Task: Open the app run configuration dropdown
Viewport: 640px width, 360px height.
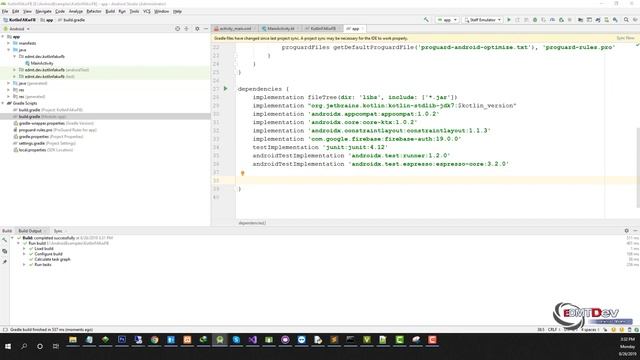Action: pos(447,20)
